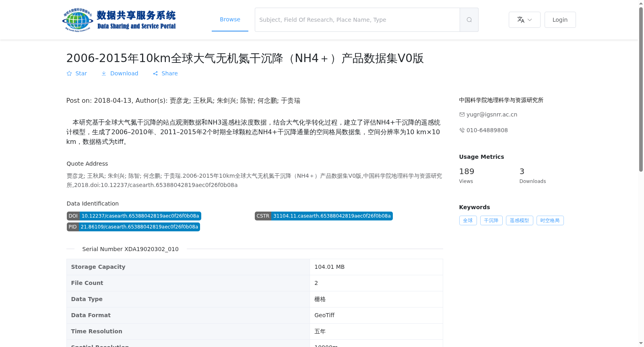This screenshot has width=644, height=347.
Task: Click the scrollbar up arrow
Action: 641,3
